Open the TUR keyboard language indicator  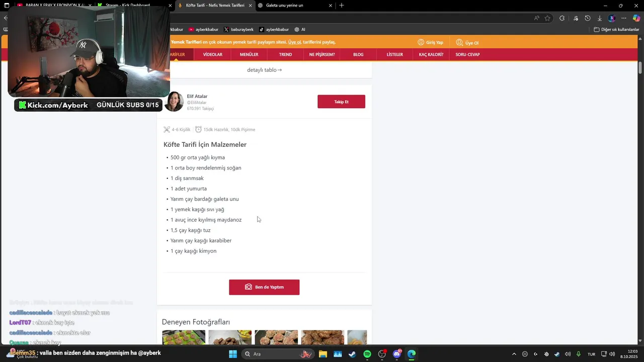point(592,354)
